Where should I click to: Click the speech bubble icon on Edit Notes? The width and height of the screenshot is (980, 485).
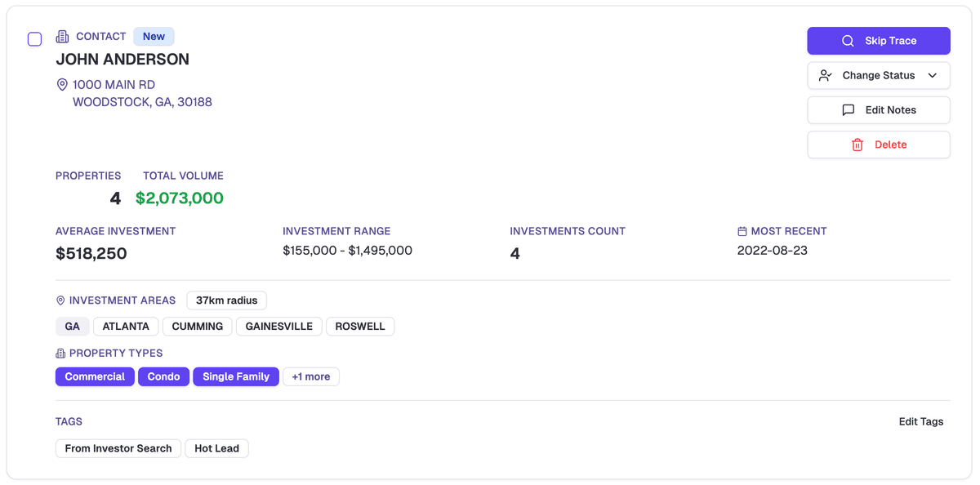pyautogui.click(x=848, y=109)
